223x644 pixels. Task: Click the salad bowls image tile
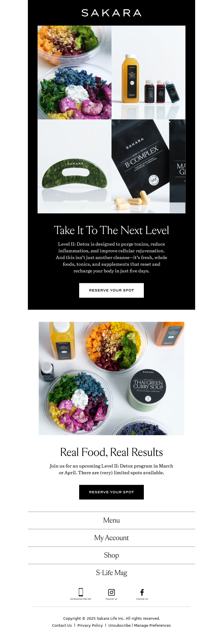tap(74, 73)
